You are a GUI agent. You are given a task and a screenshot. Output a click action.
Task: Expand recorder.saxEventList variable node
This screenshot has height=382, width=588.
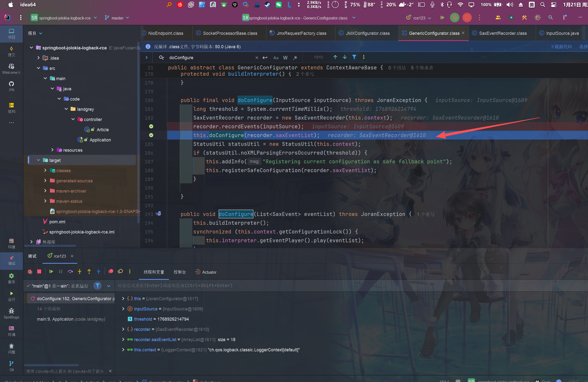click(123, 339)
